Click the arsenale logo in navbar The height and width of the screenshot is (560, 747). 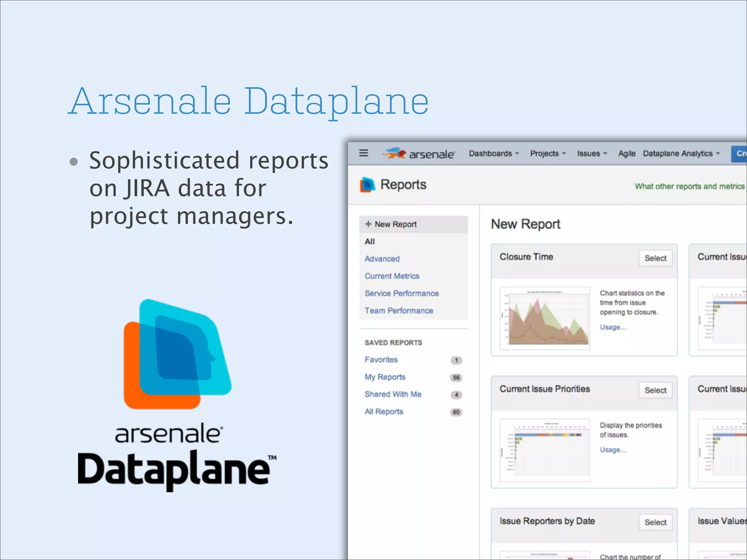click(x=418, y=154)
